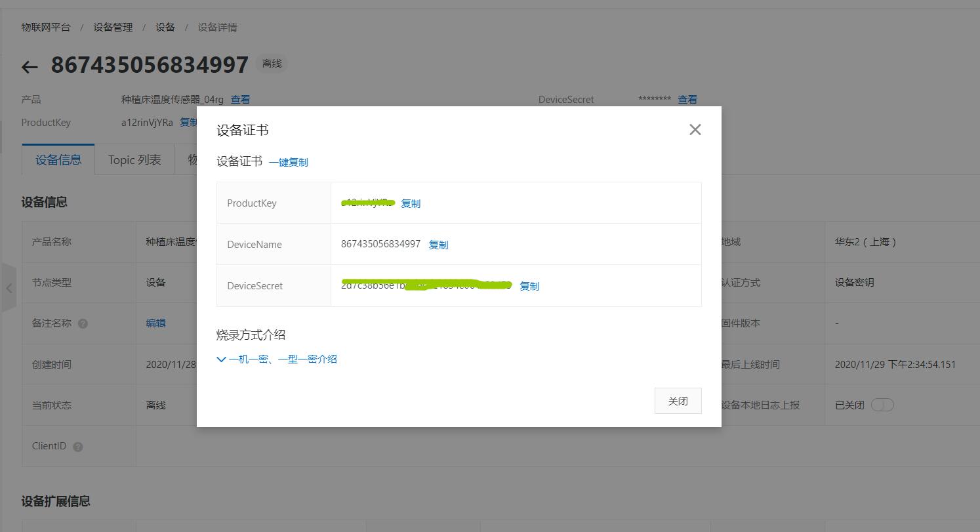This screenshot has width=980, height=532.
Task: Click last online time 2020/11/29 value
Action: 895,364
